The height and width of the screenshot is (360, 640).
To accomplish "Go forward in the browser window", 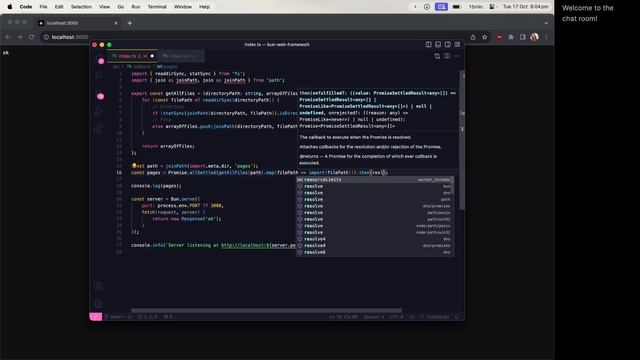I will click(20, 37).
